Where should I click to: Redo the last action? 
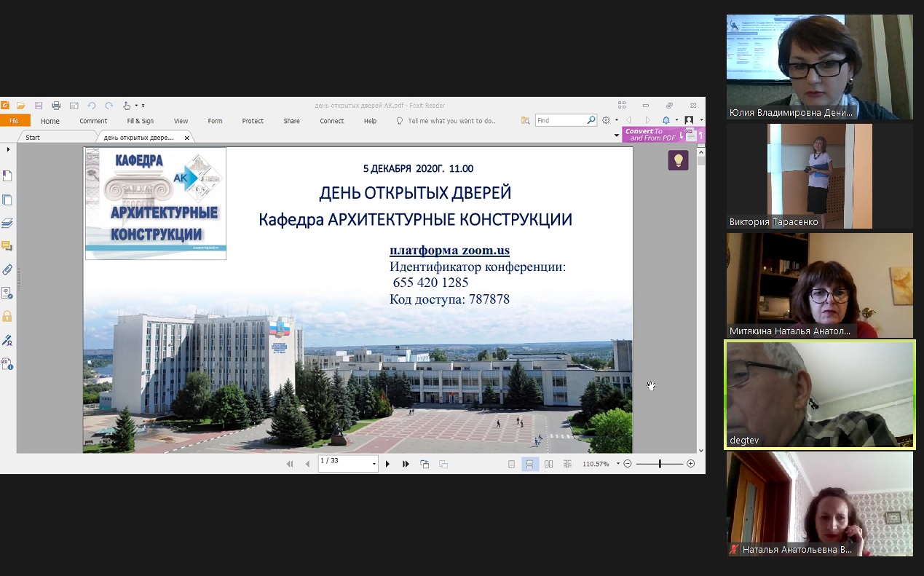coord(109,106)
